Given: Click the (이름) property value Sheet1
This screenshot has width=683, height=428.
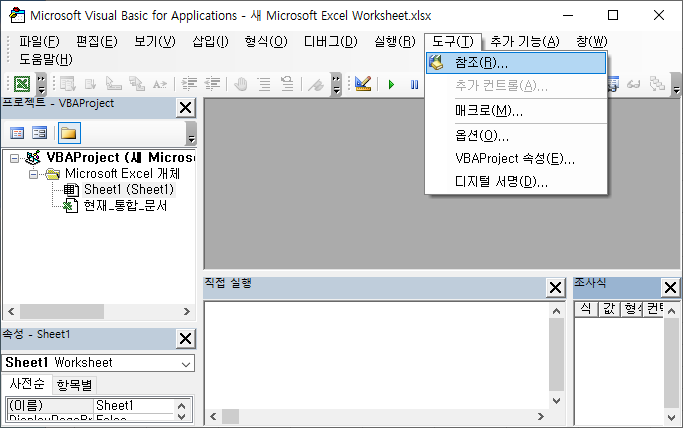Looking at the screenshot, I should pos(133,405).
